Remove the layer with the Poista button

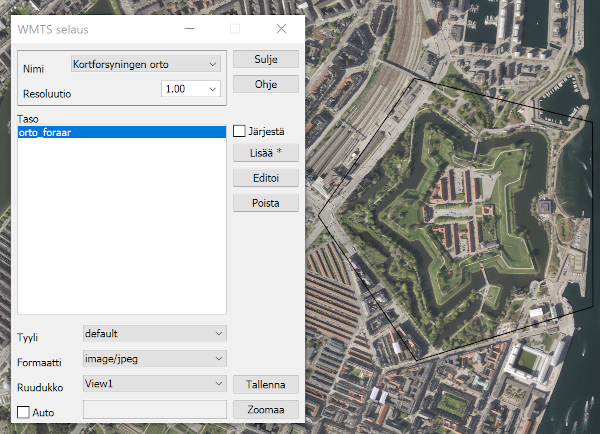pyautogui.click(x=266, y=203)
